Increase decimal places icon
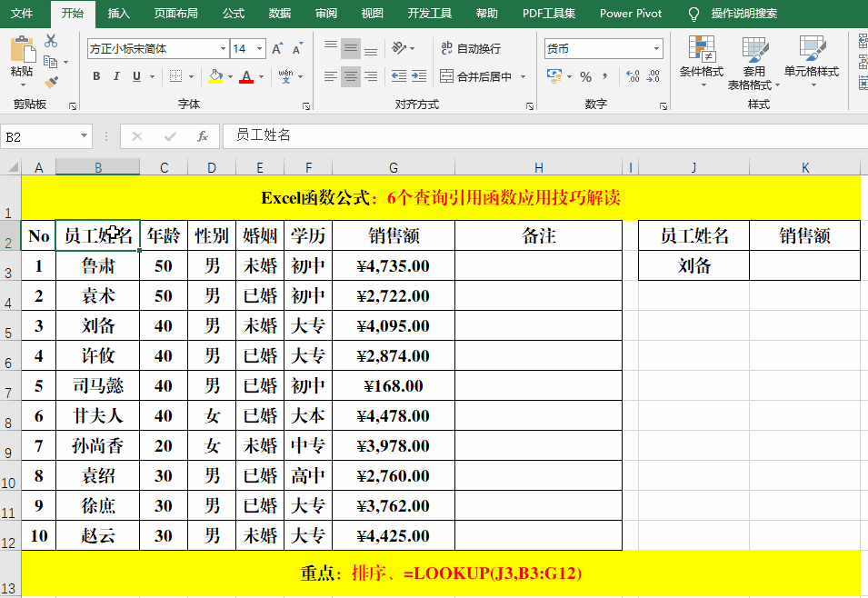Image resolution: width=868 pixels, height=598 pixels. point(633,76)
